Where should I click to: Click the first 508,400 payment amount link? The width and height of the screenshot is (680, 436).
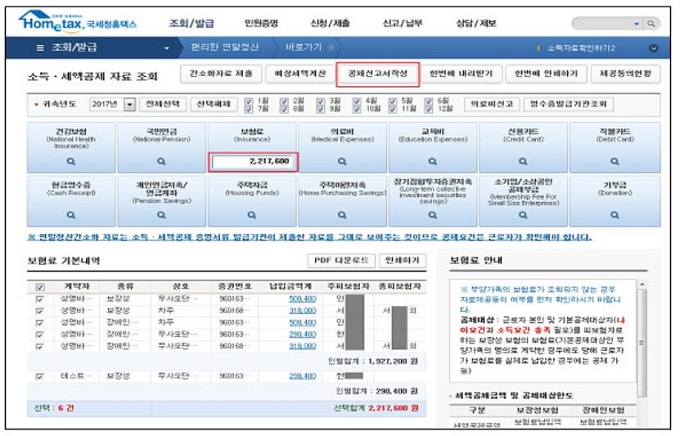[x=302, y=298]
